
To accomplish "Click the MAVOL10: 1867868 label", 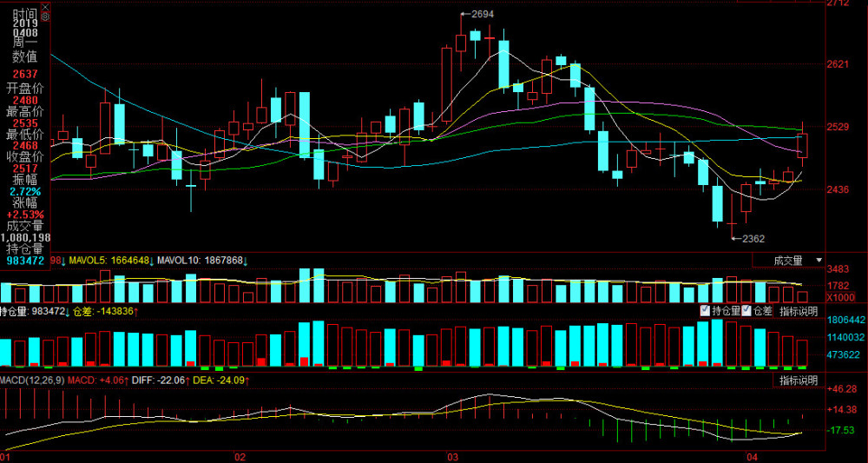I will [x=201, y=261].
